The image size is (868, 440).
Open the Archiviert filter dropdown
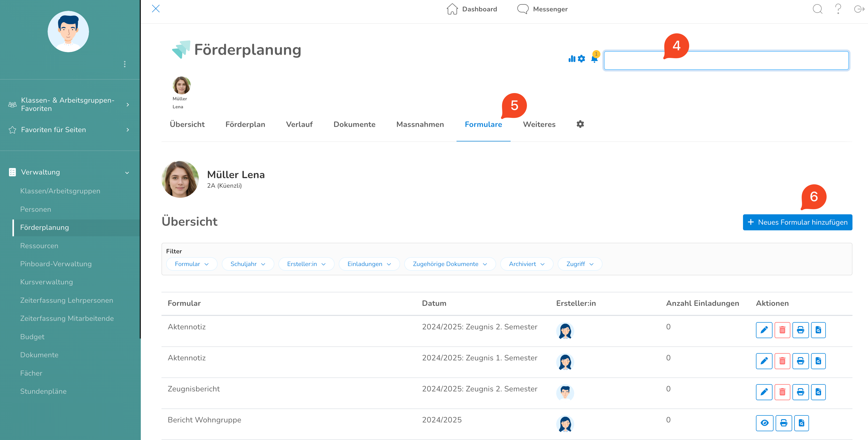526,264
